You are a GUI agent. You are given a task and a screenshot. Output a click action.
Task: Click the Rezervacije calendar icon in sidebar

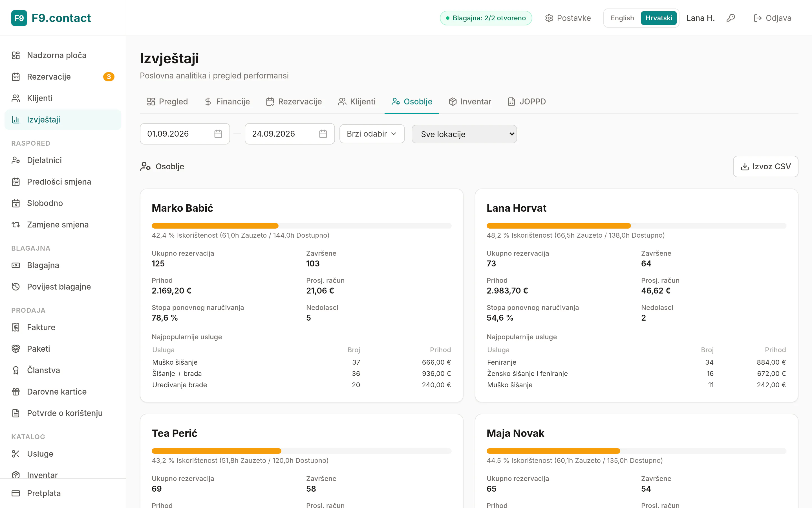click(x=16, y=76)
